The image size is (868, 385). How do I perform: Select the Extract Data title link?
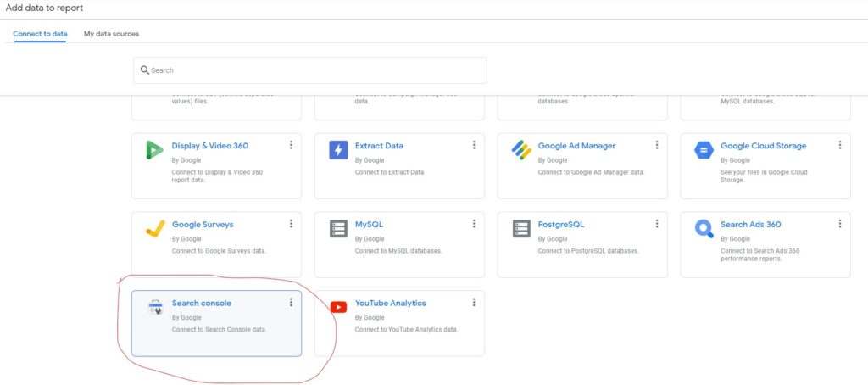379,146
